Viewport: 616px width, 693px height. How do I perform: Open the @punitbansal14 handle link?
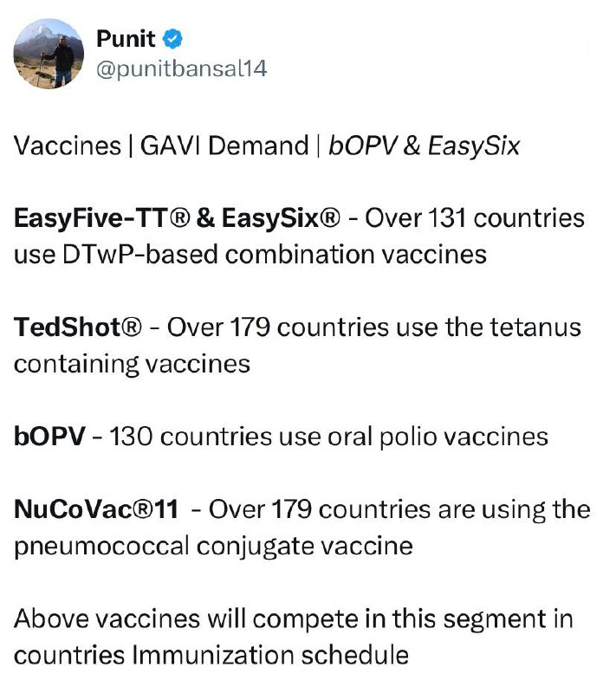coord(180,69)
